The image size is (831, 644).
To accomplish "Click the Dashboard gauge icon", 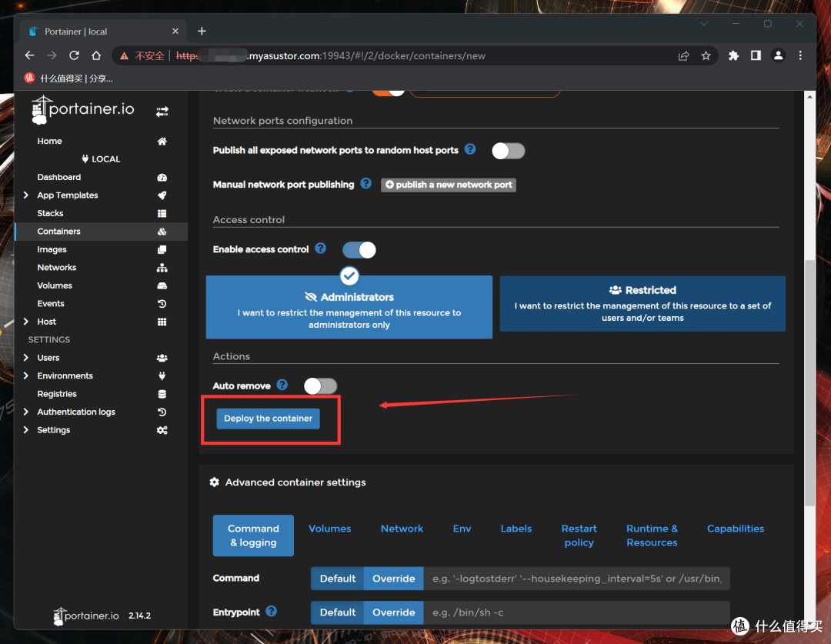I will [x=162, y=178].
